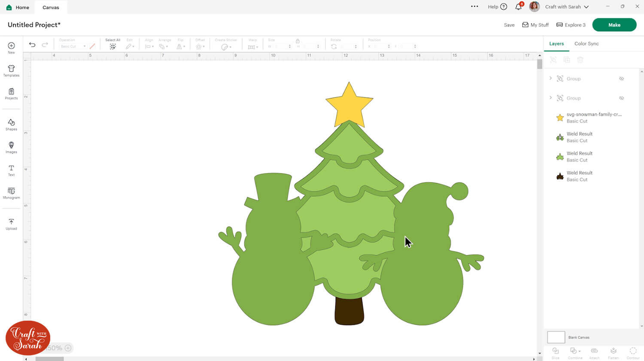
Task: Switch to the Color Sync tab
Action: tap(586, 44)
